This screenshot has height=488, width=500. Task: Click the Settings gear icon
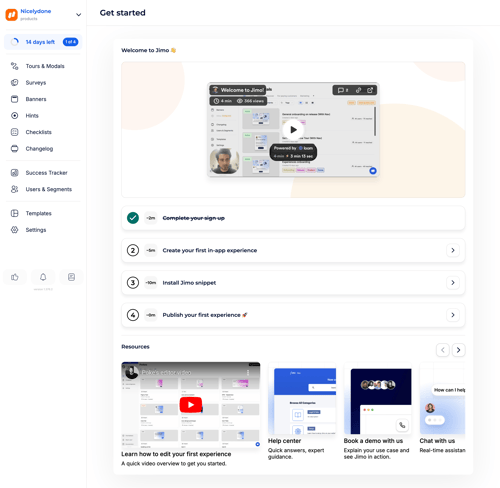tap(15, 230)
